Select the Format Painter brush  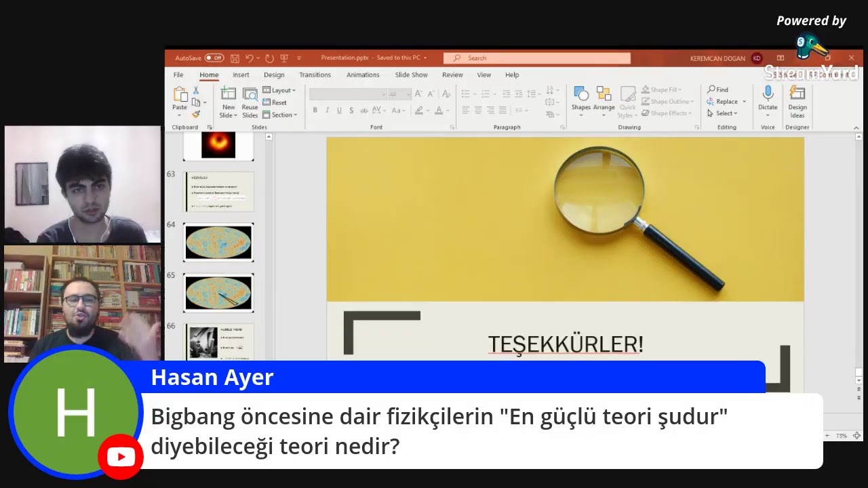click(196, 114)
